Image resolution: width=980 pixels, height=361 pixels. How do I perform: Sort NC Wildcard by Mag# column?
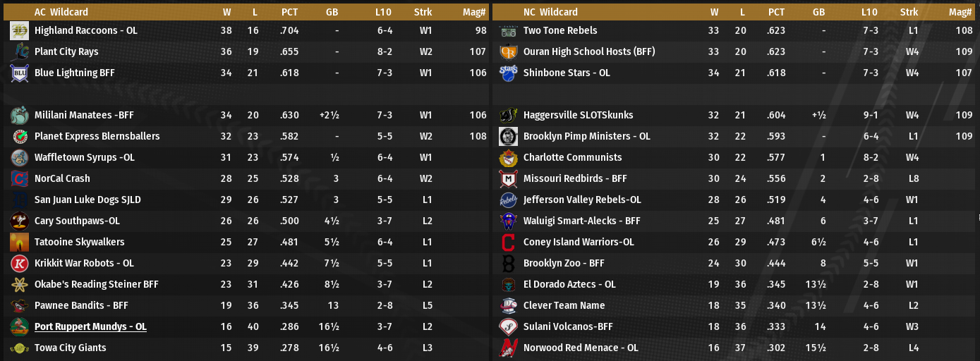[x=960, y=12]
